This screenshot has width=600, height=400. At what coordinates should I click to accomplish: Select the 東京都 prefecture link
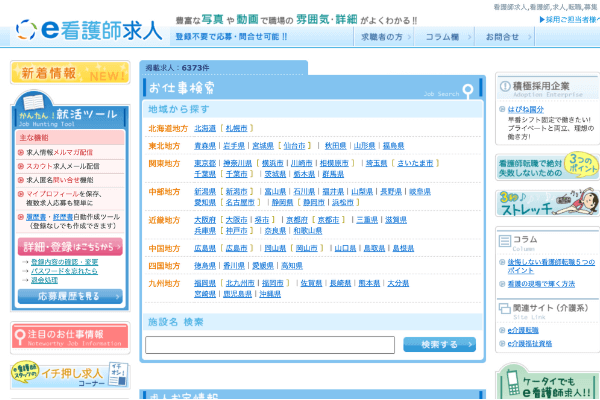tap(205, 163)
